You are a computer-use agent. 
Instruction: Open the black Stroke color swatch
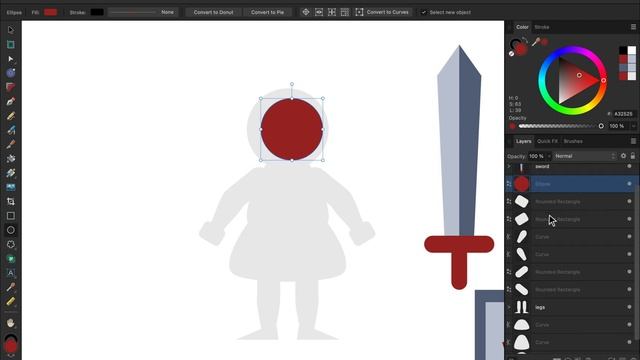click(97, 12)
